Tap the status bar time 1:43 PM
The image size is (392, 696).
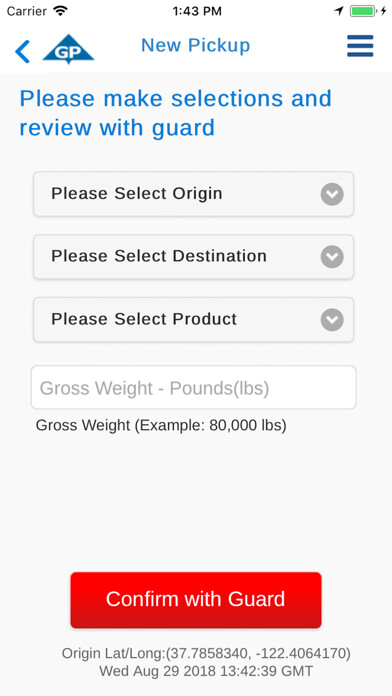point(197,11)
